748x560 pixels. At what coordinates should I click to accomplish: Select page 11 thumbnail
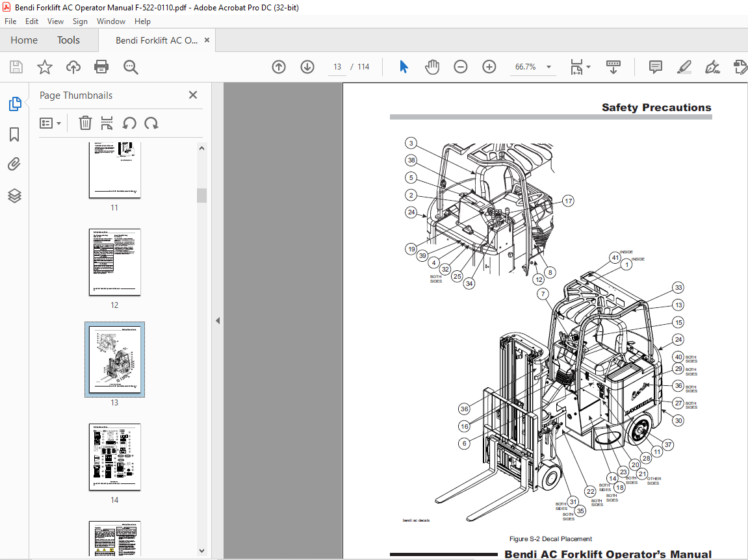click(x=114, y=170)
